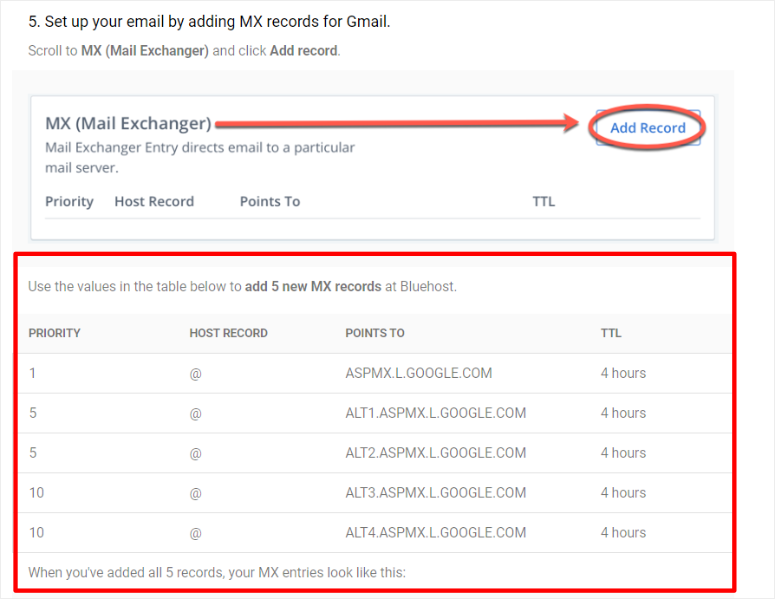Select the ASPMX.L.GOOGLE.COM value

pyautogui.click(x=419, y=373)
